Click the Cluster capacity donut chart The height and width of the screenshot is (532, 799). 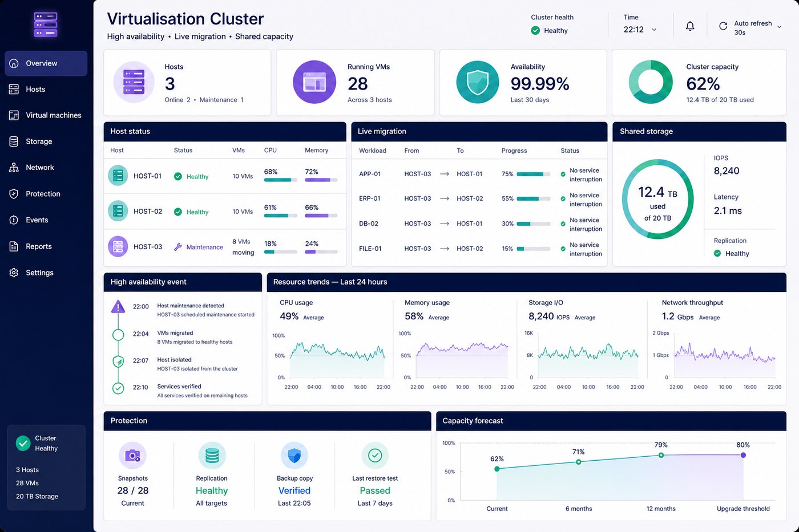(x=651, y=82)
